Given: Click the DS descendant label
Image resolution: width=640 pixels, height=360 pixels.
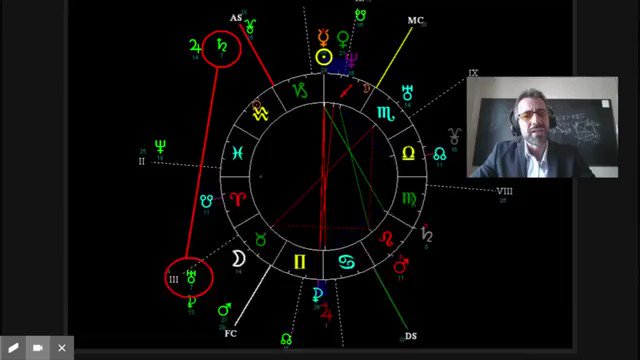Looking at the screenshot, I should point(411,336).
